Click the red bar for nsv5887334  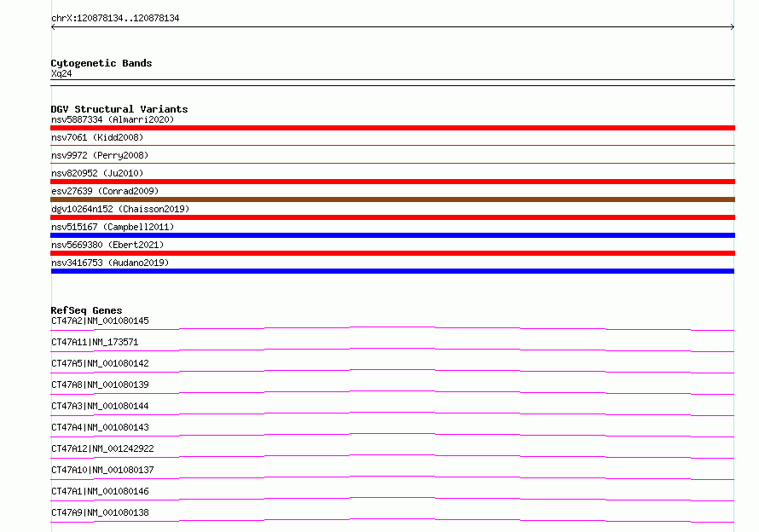click(x=392, y=128)
